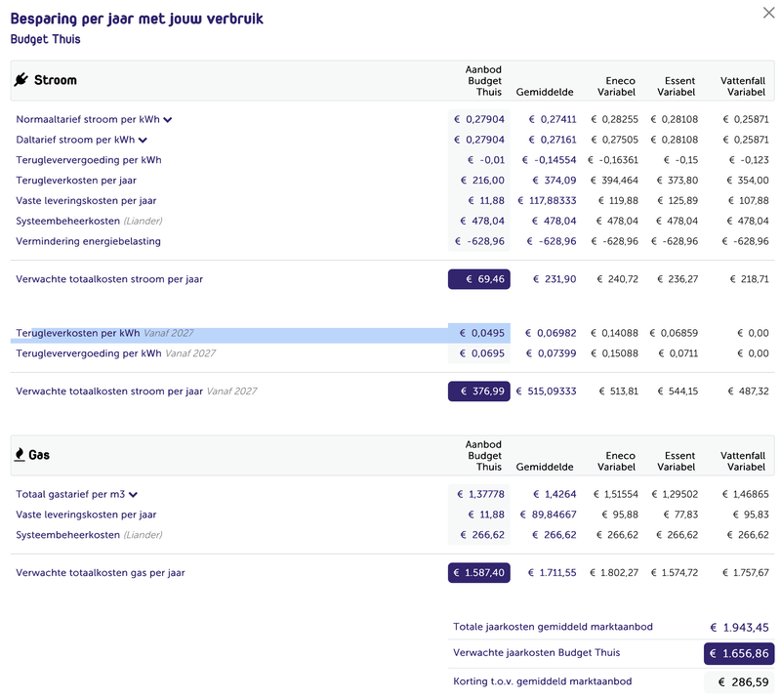Click Eneco's € 394,464 terugleverkosten value
The image size is (781, 700).
point(614,181)
